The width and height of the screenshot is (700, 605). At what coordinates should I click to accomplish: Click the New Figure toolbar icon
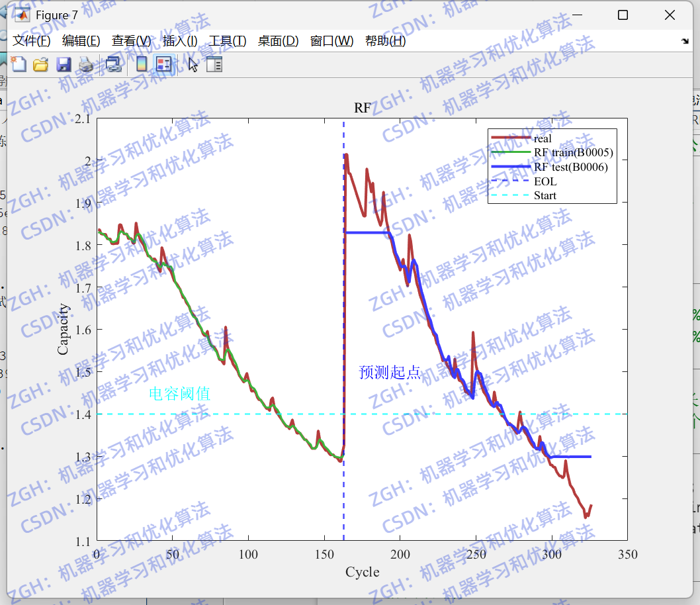(19, 65)
